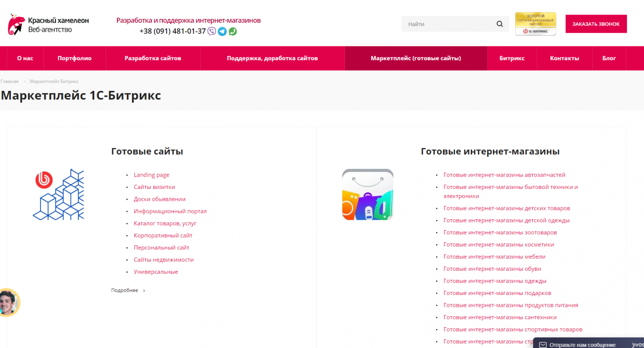The width and height of the screenshot is (644, 348).
Task: Open the WhatsApp messenger icon
Action: click(233, 31)
